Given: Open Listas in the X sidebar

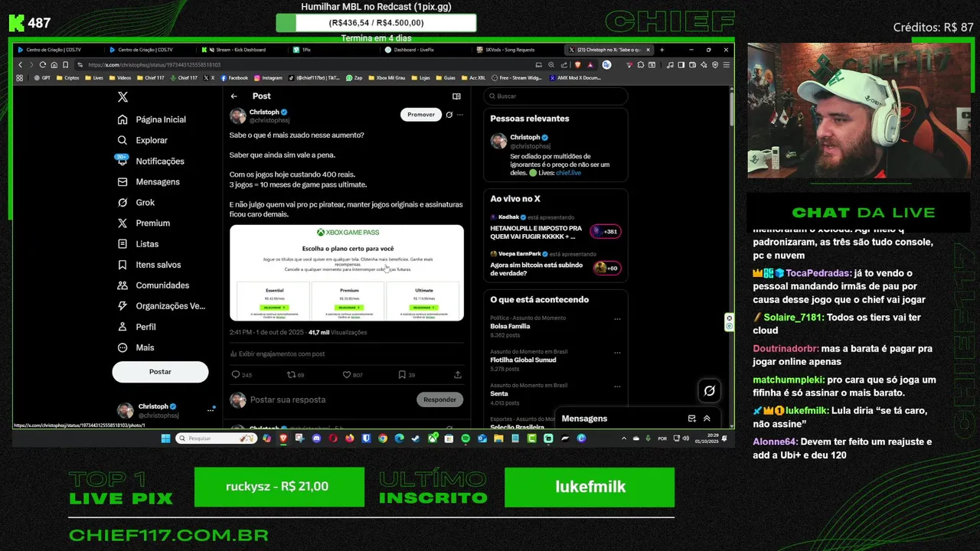Looking at the screenshot, I should [138, 243].
